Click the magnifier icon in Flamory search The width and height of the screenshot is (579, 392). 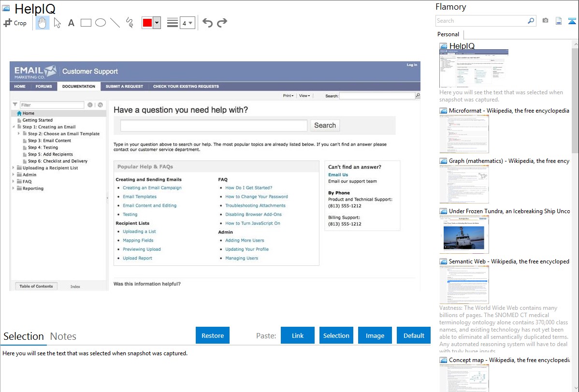(x=531, y=21)
